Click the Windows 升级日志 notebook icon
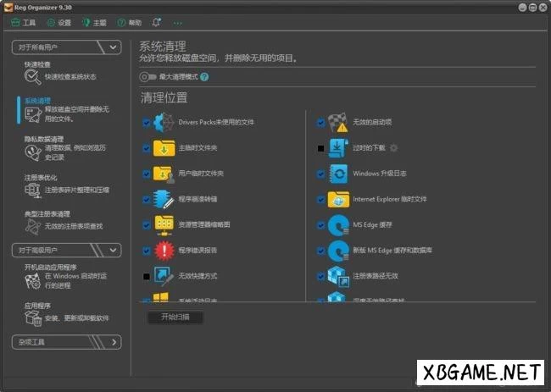This screenshot has width=551, height=392. pos(338,174)
